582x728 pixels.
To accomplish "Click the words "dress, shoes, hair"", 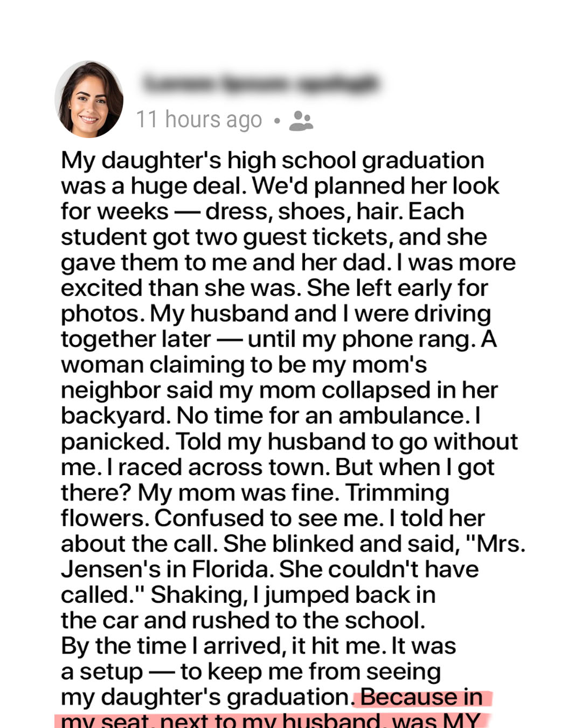I will [304, 211].
